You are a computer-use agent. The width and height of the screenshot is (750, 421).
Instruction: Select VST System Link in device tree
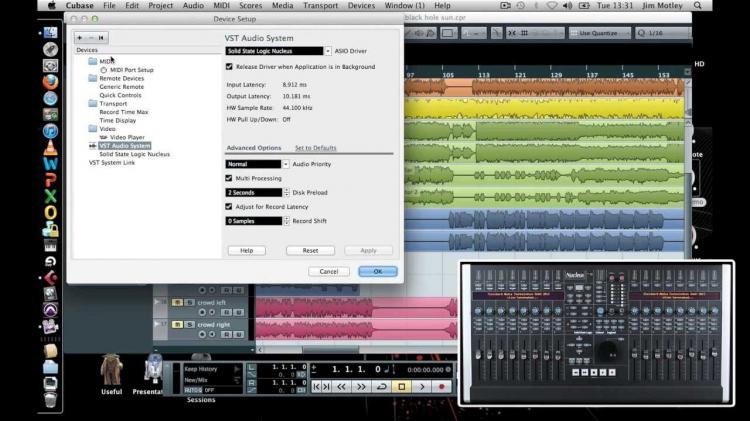[x=112, y=163]
